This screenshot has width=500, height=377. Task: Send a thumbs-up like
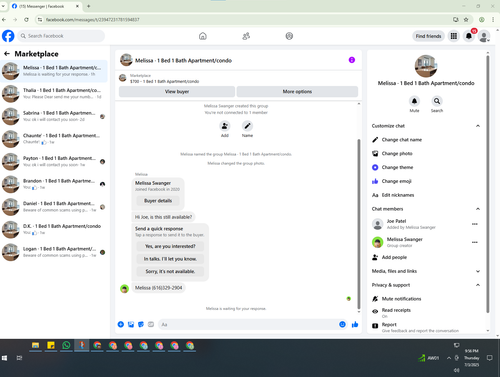tap(355, 324)
